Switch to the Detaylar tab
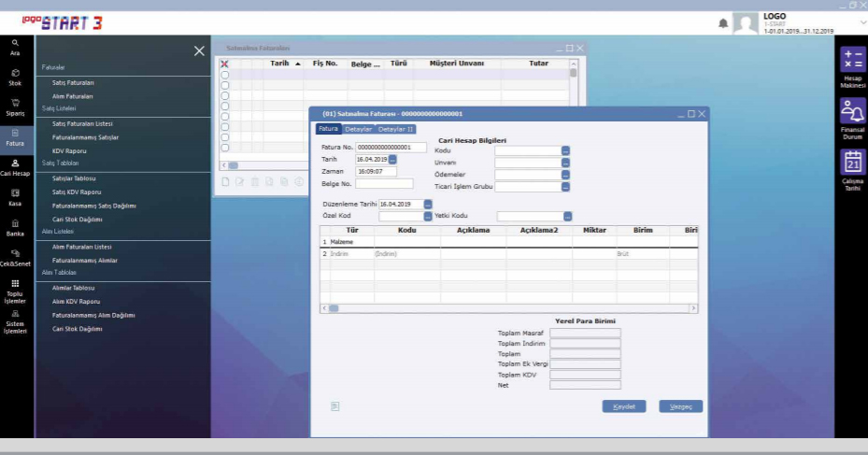868x455 pixels. pyautogui.click(x=357, y=129)
